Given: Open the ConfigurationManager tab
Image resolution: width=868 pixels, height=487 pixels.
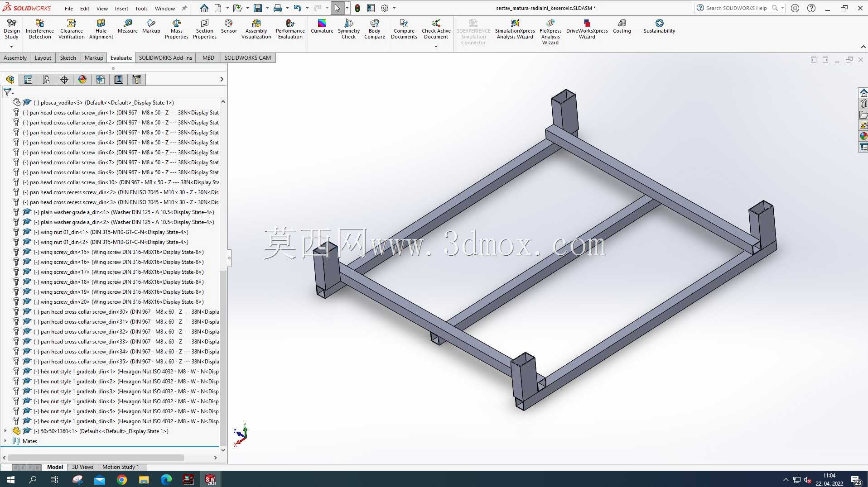Looking at the screenshot, I should click(46, 80).
